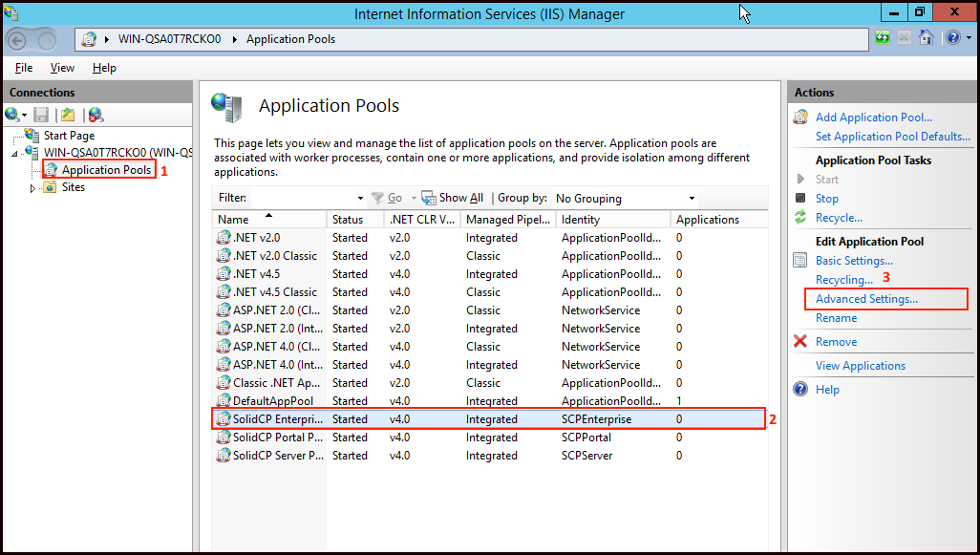
Task: Click the green refresh page icon
Action: pos(884,39)
